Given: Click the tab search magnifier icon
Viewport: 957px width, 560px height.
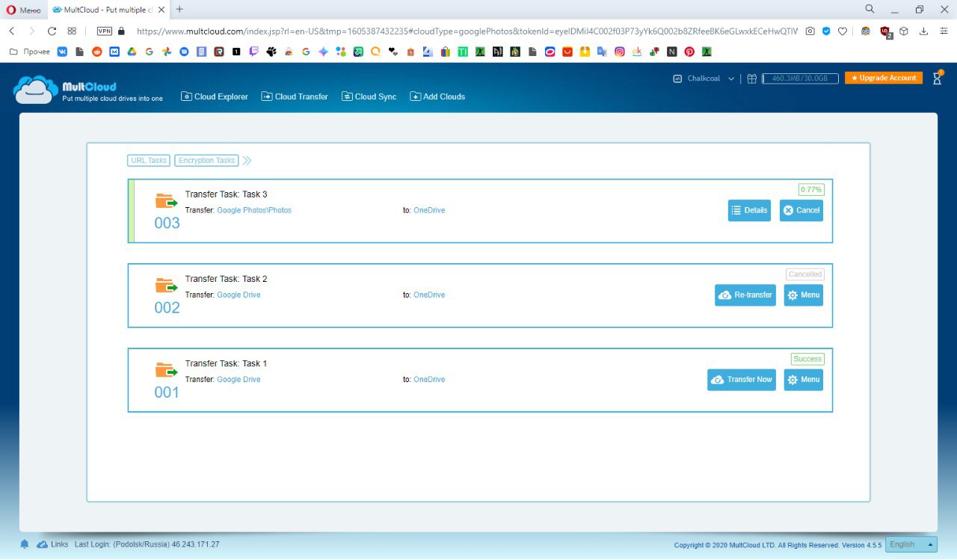Looking at the screenshot, I should pos(870,9).
